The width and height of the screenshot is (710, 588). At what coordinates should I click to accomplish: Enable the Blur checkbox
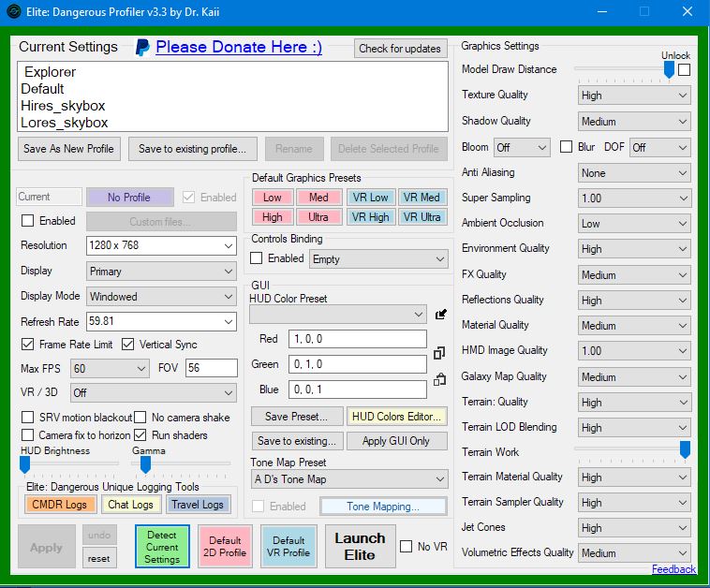(x=566, y=147)
